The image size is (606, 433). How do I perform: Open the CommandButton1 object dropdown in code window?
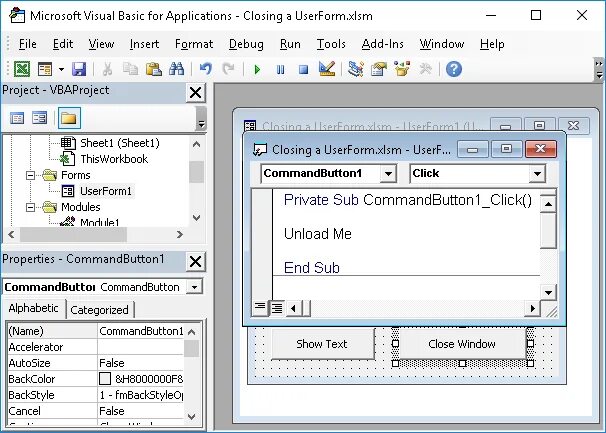[x=388, y=174]
